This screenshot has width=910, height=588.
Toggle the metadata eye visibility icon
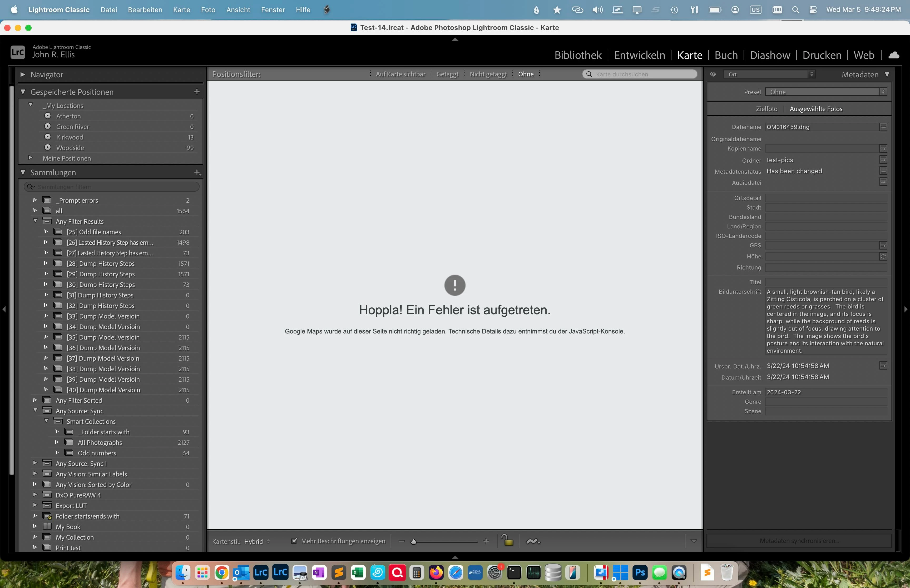pos(713,74)
